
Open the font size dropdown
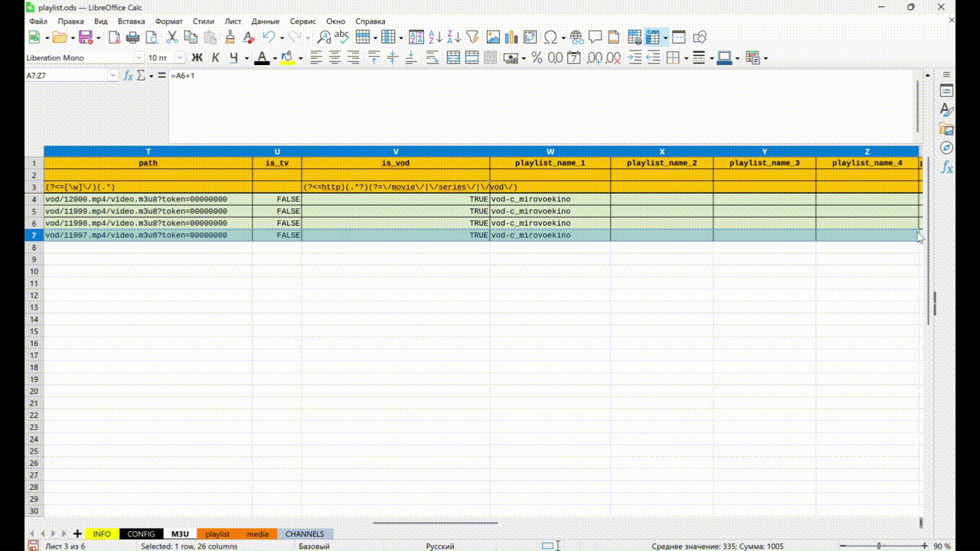180,57
